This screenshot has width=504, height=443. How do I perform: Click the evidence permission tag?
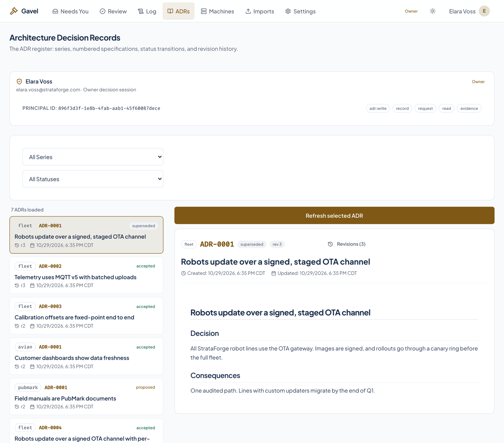(x=469, y=108)
